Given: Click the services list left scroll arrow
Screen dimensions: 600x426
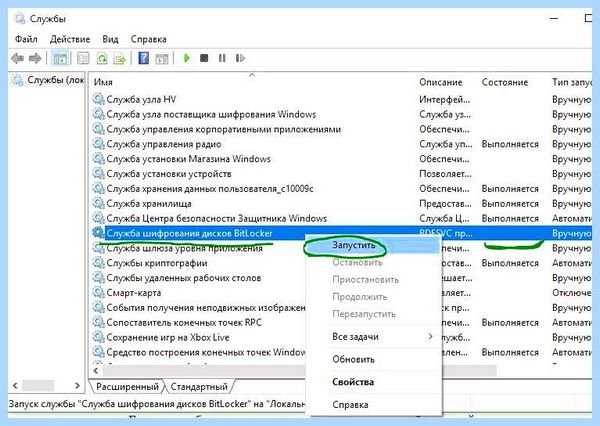Looking at the screenshot, I should (x=96, y=371).
